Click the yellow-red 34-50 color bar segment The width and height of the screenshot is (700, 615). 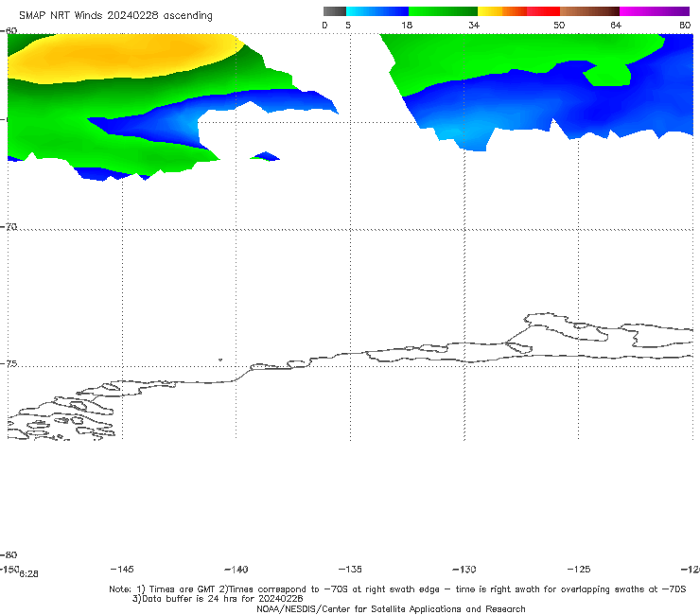click(x=518, y=11)
